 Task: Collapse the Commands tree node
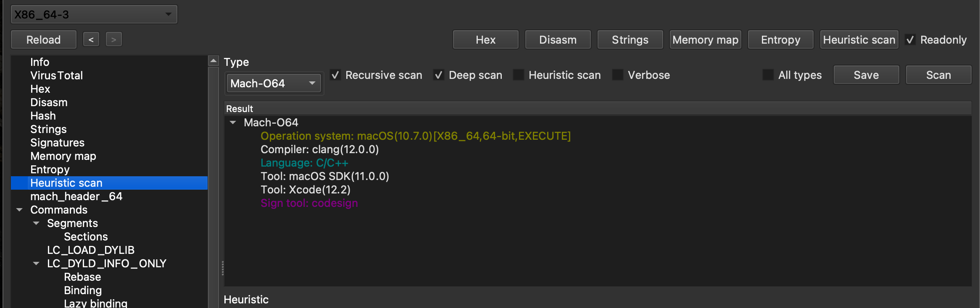pos(19,210)
